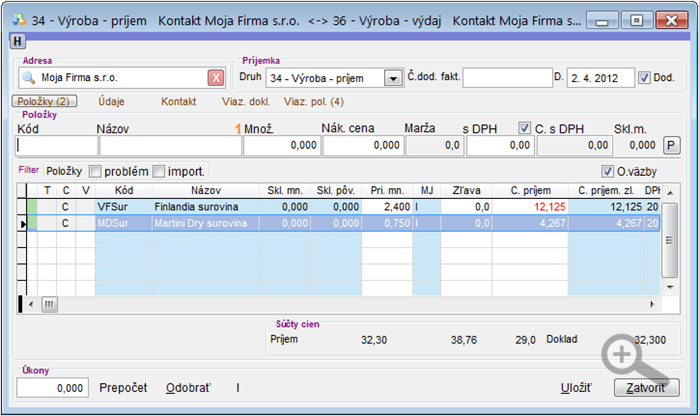This screenshot has height=416, width=699.
Task: Click the Skl. pôv. column header
Action: tap(336, 190)
